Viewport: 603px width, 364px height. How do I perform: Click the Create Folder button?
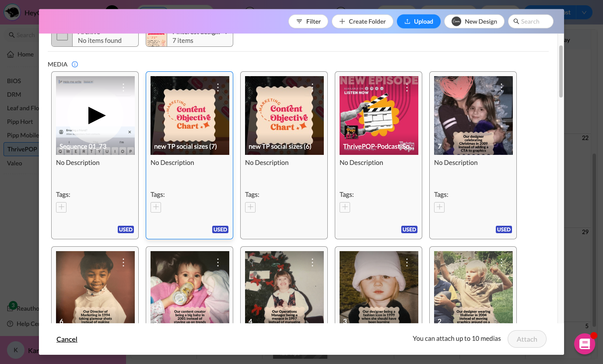click(362, 21)
